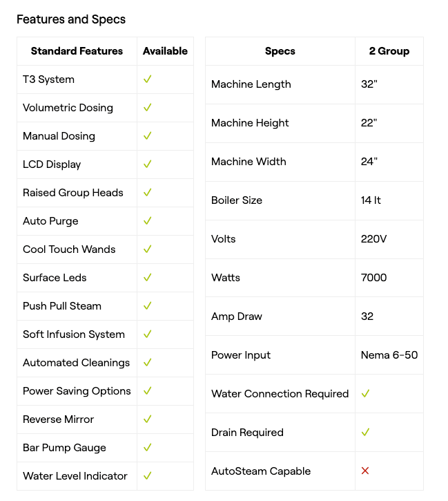Click the 7000 watts value cell
The height and width of the screenshot is (501, 448).
pos(373,278)
